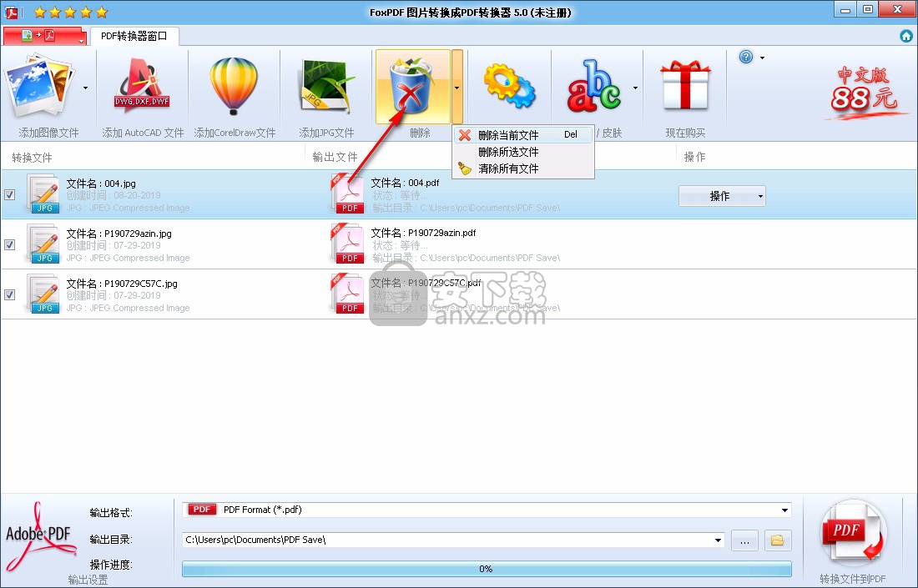Click the blue help question mark icon
The height and width of the screenshot is (588, 918).
click(746, 57)
